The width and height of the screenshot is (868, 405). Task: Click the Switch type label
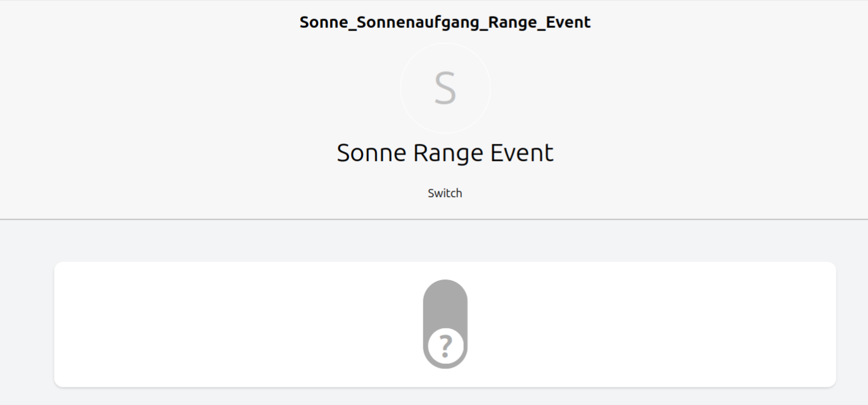tap(445, 193)
